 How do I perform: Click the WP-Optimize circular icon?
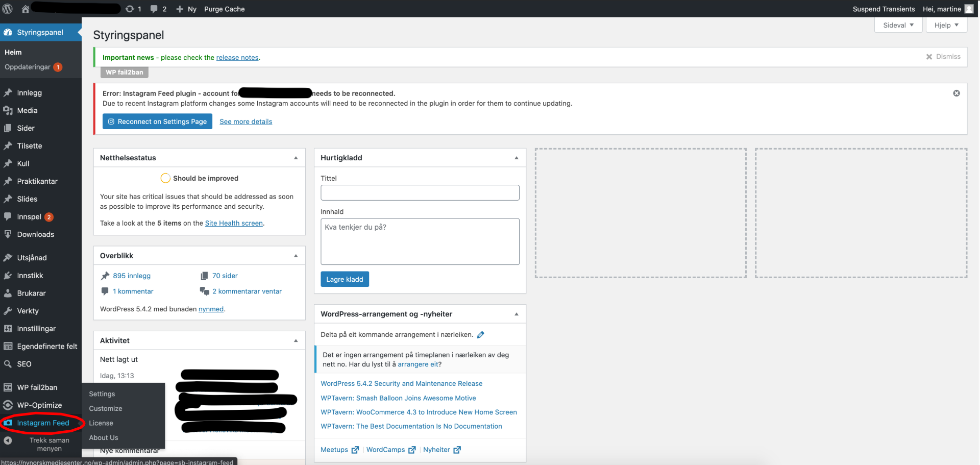click(8, 405)
